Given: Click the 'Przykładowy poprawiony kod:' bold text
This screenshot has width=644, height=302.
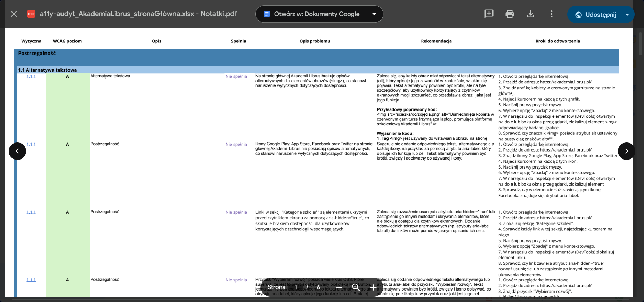Looking at the screenshot, I should [407, 109].
